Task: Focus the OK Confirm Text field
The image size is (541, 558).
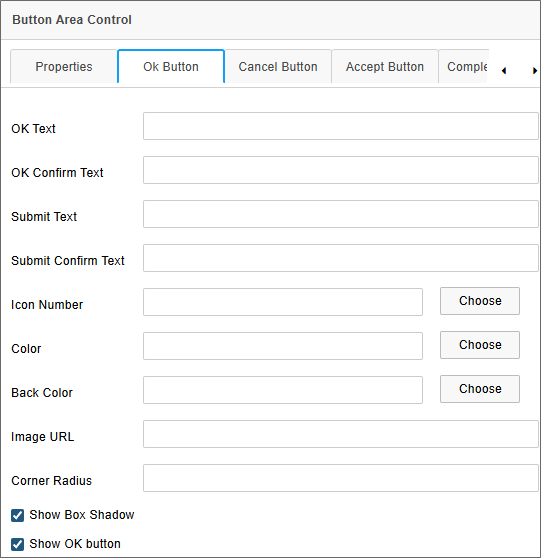Action: [x=341, y=170]
